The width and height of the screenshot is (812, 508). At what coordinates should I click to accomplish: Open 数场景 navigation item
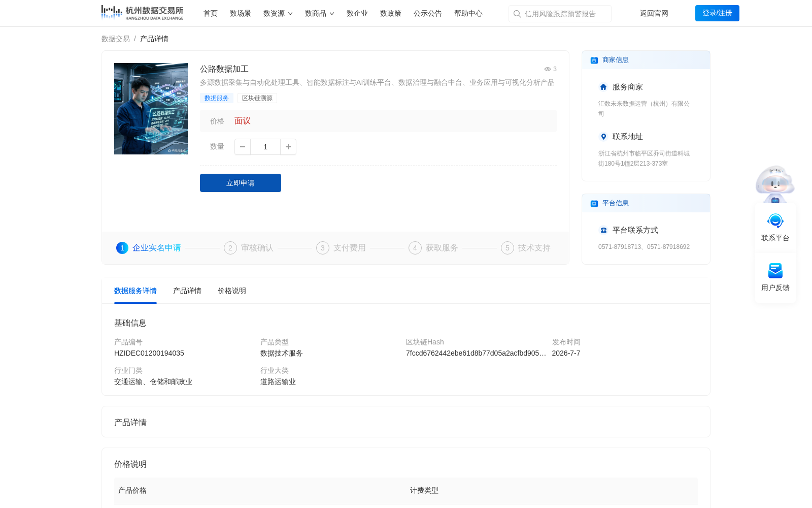point(241,13)
